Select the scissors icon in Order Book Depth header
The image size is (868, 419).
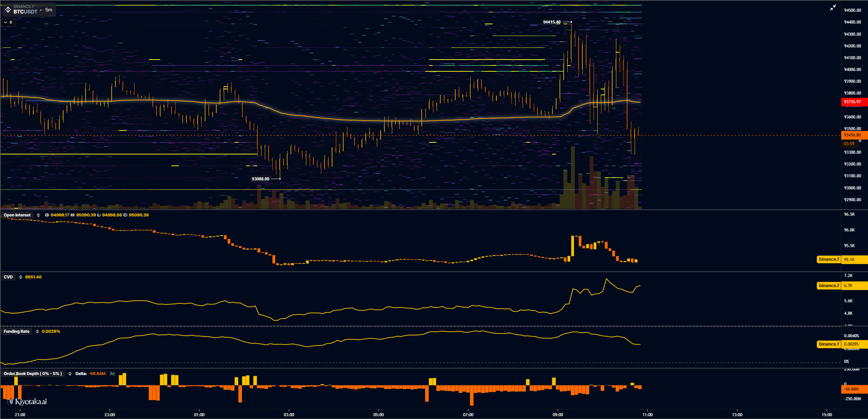click(113, 374)
